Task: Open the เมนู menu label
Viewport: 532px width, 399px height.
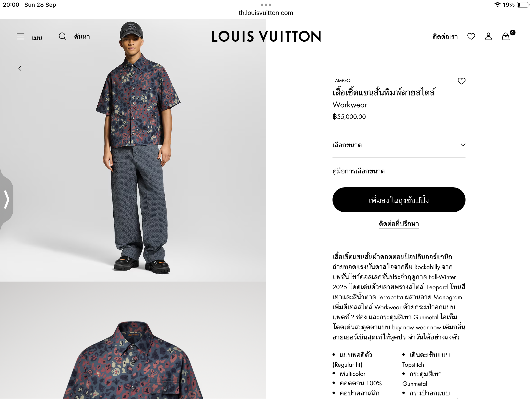Action: 37,37
